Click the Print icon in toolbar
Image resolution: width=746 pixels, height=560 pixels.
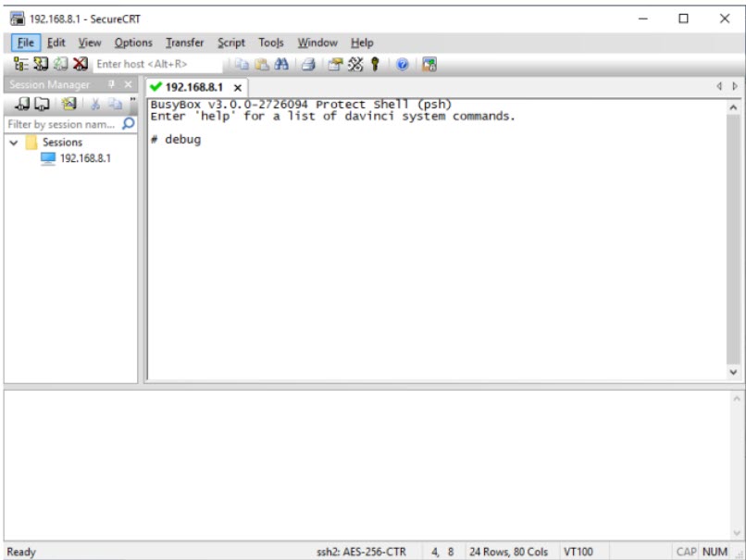307,64
